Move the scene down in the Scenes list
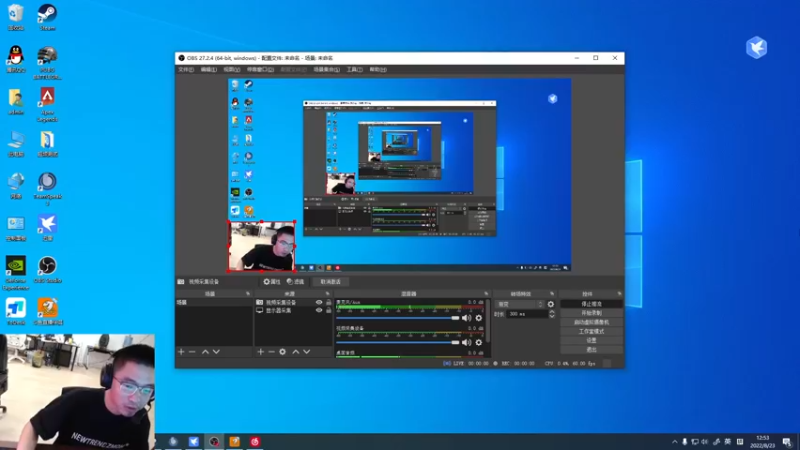 click(x=216, y=352)
